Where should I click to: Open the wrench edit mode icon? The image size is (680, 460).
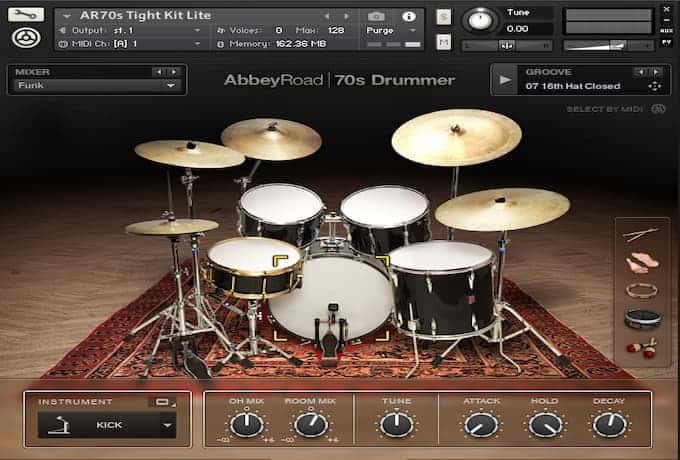26,15
